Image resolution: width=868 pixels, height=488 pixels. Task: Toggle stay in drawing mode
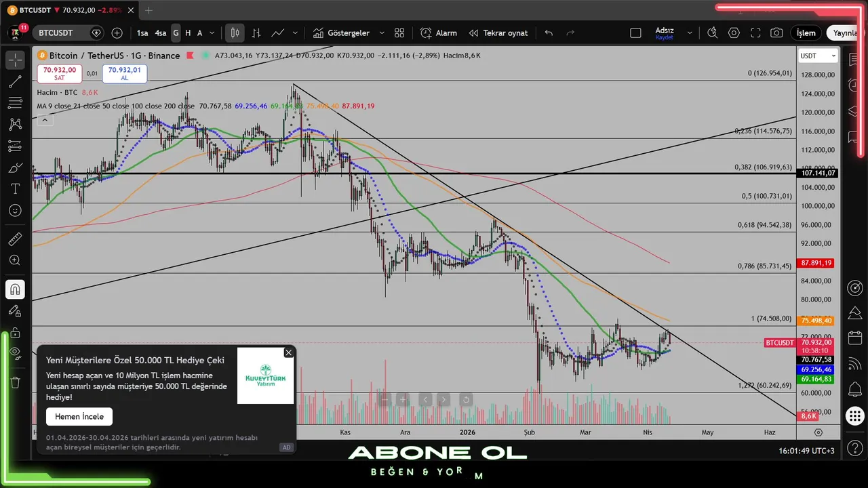[x=15, y=311]
